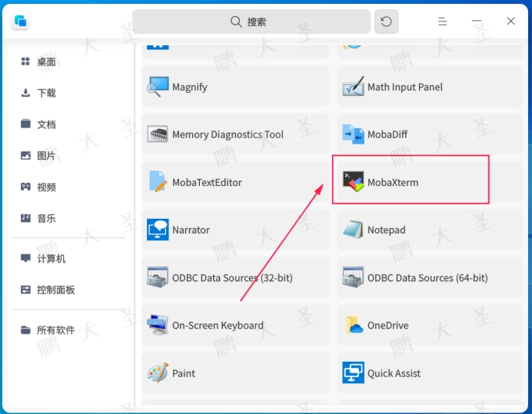Viewport: 532px width, 414px height.
Task: Click the 计算机 monitor icon
Action: tap(25, 258)
